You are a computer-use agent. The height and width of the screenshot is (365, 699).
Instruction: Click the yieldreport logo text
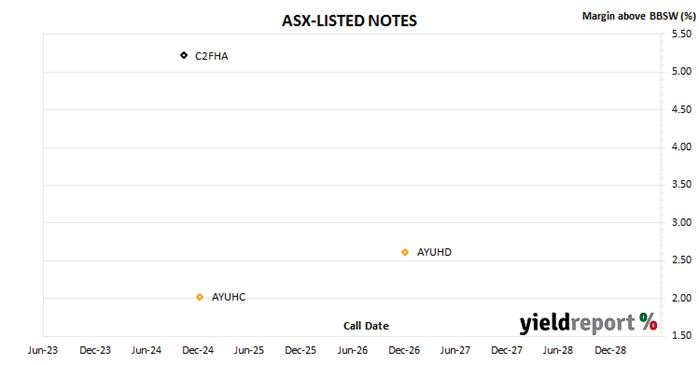point(577,323)
